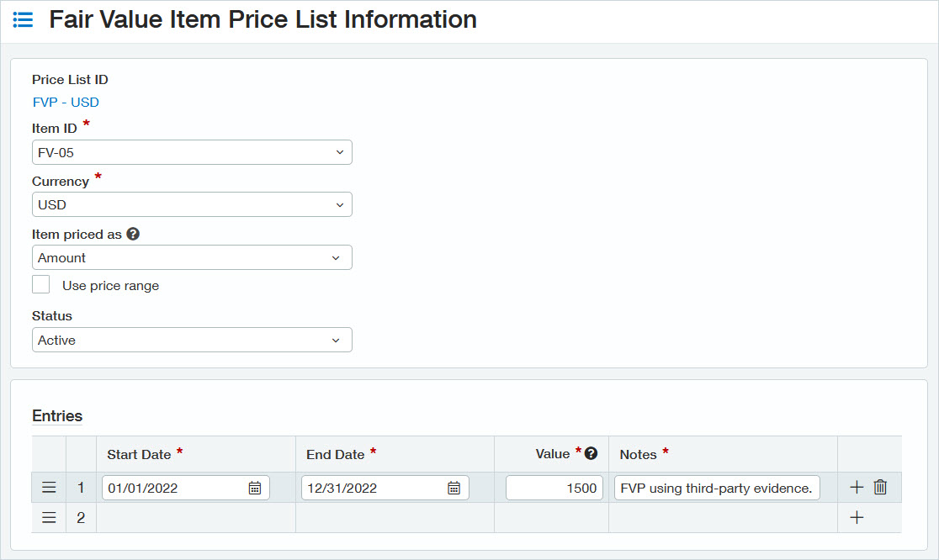The image size is (939, 560).
Task: Add a new entry using row 2 plus icon
Action: (x=856, y=517)
